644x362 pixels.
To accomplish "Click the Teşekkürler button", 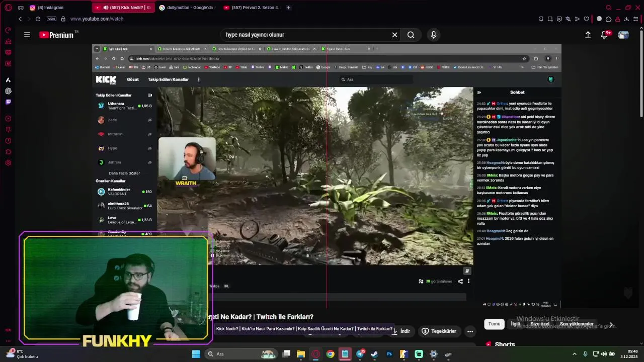I will [439, 331].
